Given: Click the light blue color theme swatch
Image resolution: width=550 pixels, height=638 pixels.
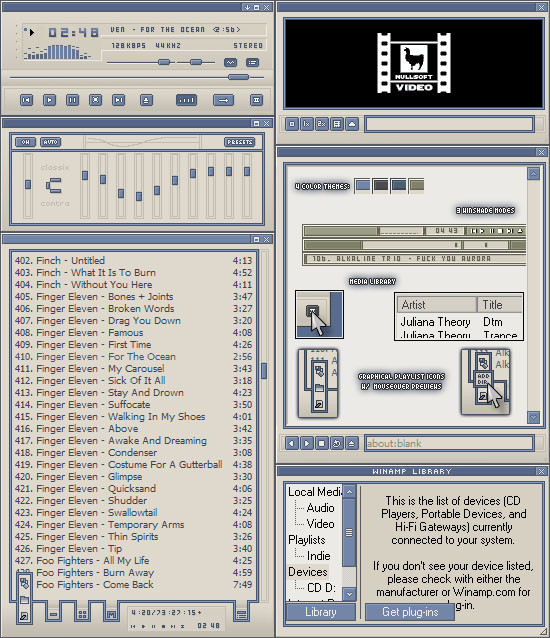Looking at the screenshot, I should [x=363, y=186].
